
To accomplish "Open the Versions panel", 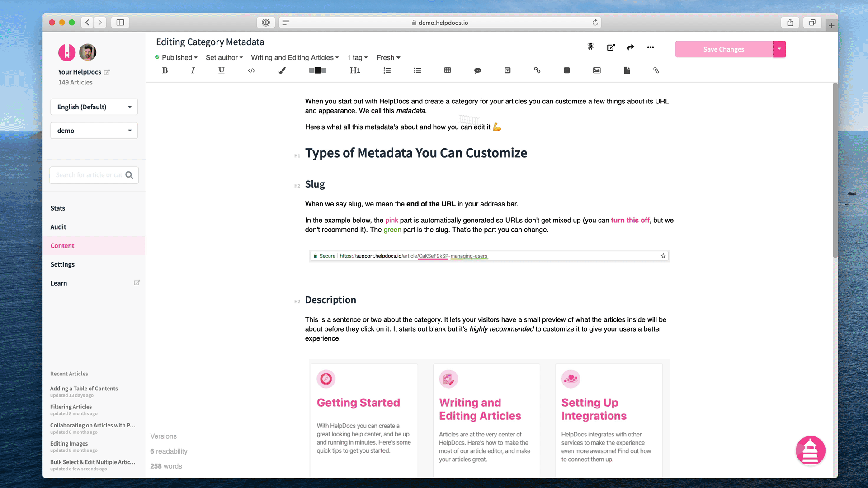I will 164,436.
